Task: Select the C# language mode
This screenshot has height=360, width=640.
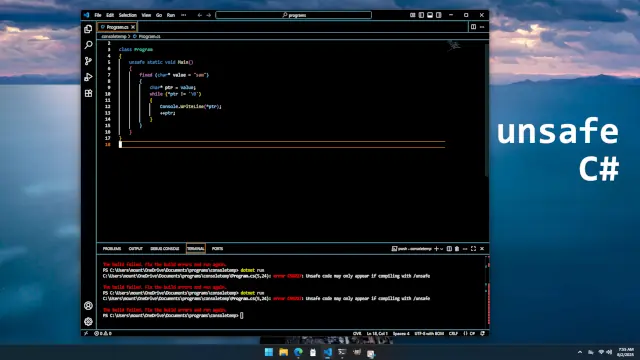Action: (x=472, y=333)
